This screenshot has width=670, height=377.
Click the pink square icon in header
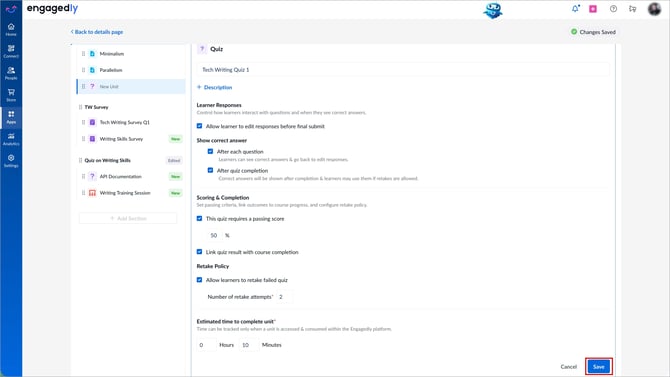click(593, 9)
